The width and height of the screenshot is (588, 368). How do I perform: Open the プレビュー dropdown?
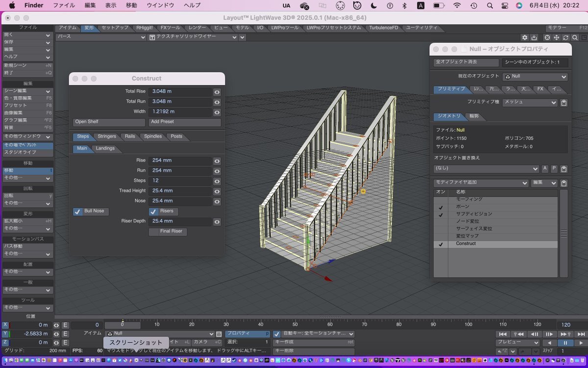517,342
